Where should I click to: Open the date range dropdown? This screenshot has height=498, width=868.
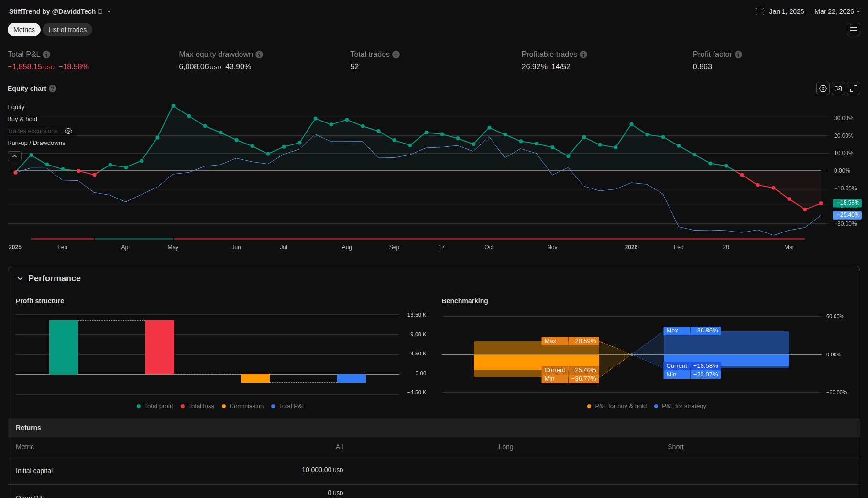[808, 11]
